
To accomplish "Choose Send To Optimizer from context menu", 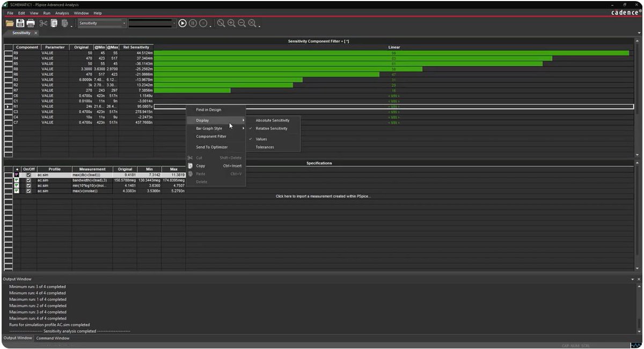I will tap(216, 147).
